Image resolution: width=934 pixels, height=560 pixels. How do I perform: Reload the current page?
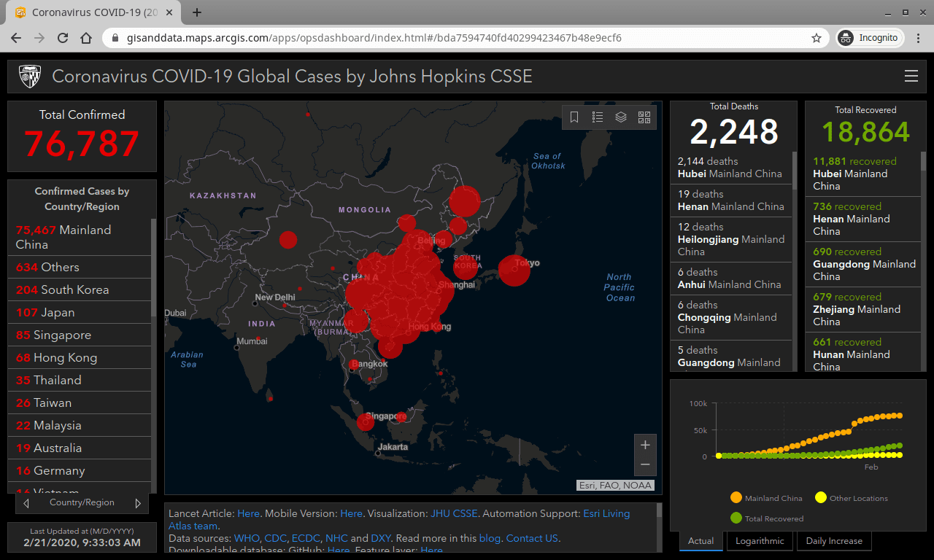pyautogui.click(x=63, y=38)
